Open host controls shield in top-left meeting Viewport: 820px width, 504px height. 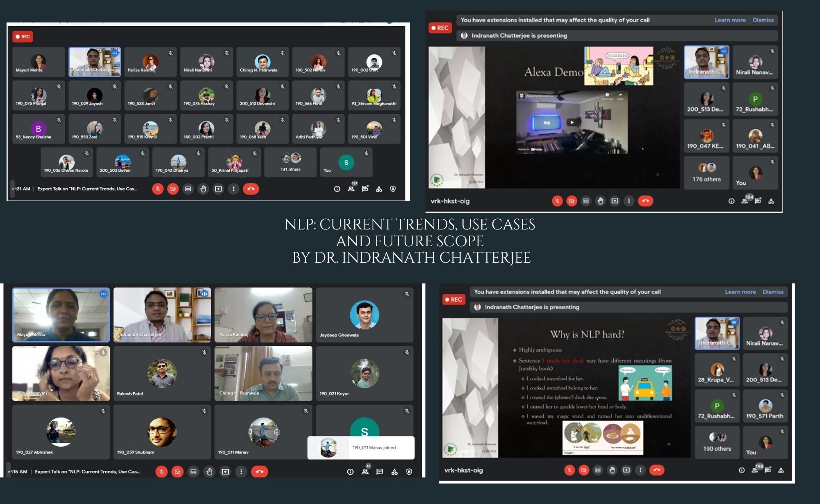[x=393, y=189]
